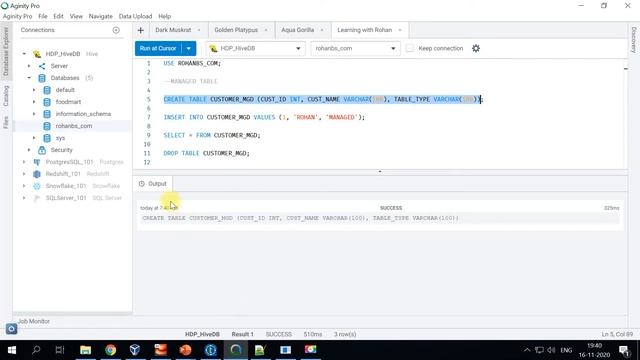Open the editor settings gear
Viewport: 640px width, 360px height.
pyautogui.click(x=476, y=48)
